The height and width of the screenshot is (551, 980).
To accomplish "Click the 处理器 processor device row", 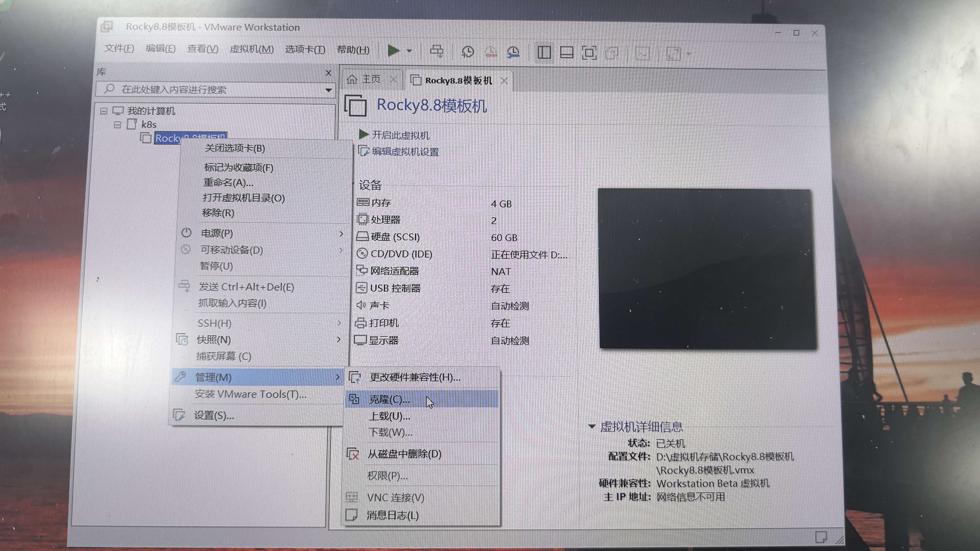I will (462, 220).
